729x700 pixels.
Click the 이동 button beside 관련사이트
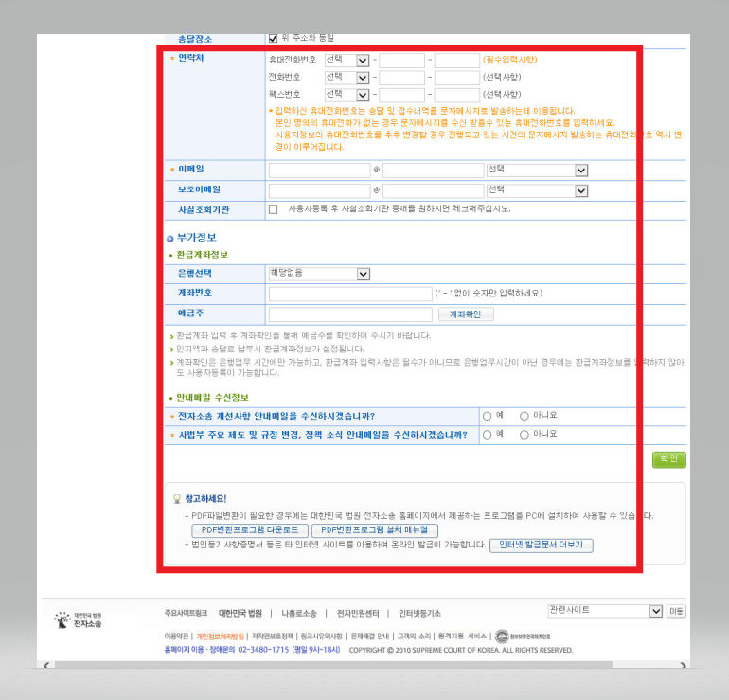tap(676, 611)
